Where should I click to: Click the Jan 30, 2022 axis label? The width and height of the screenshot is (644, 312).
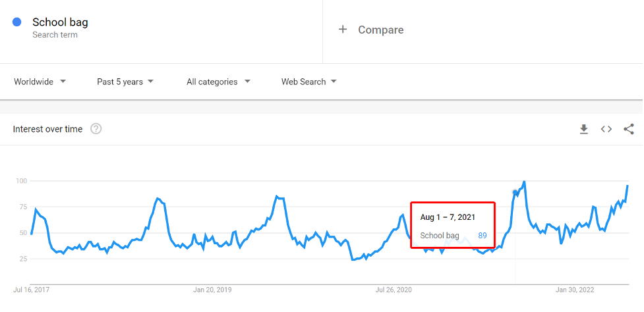tap(575, 290)
